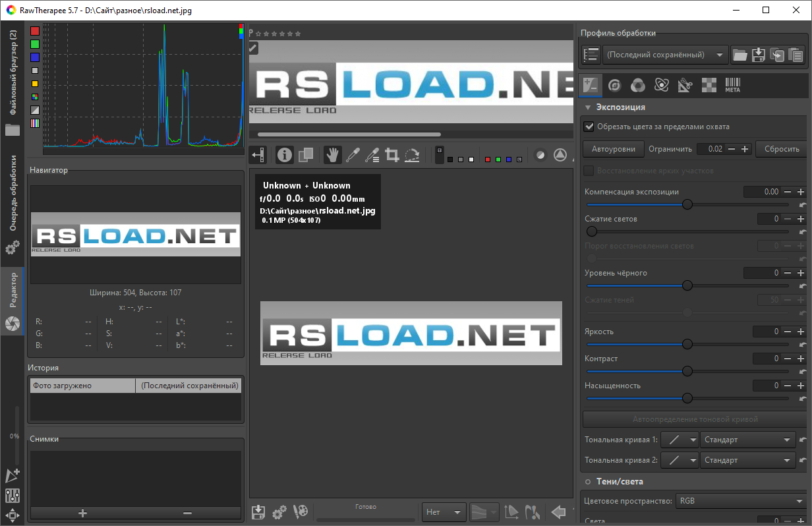Toggle luminosity preview square

click(519, 160)
